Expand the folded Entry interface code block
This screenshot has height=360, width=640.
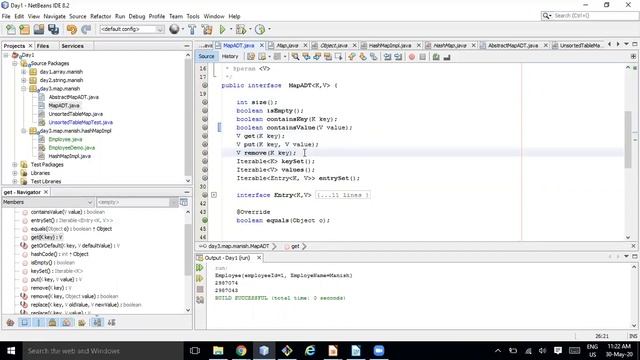coord(214,195)
